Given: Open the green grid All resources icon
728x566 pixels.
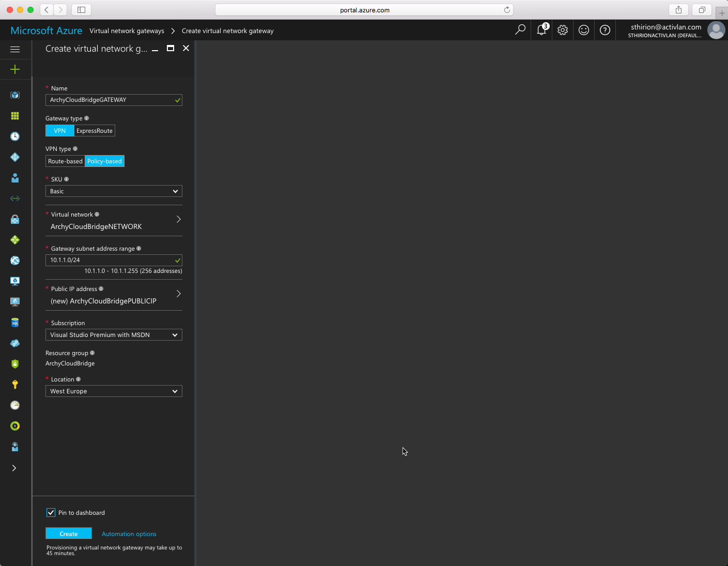Looking at the screenshot, I should pos(15,116).
